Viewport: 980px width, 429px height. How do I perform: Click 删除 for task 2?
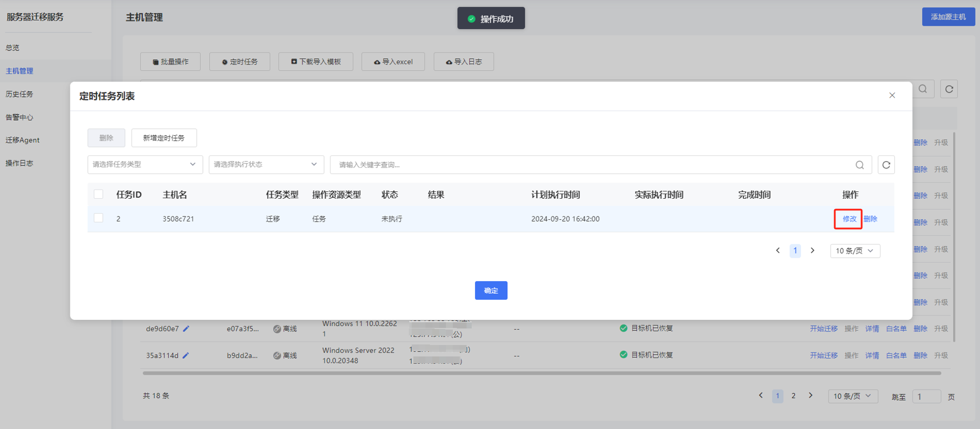click(870, 219)
